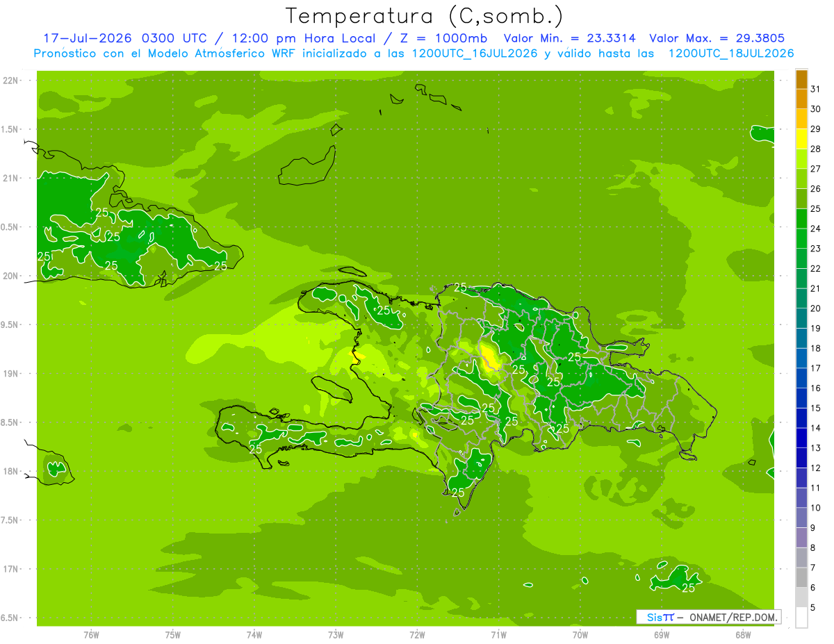Click the "18N" latitude label

click(x=12, y=471)
